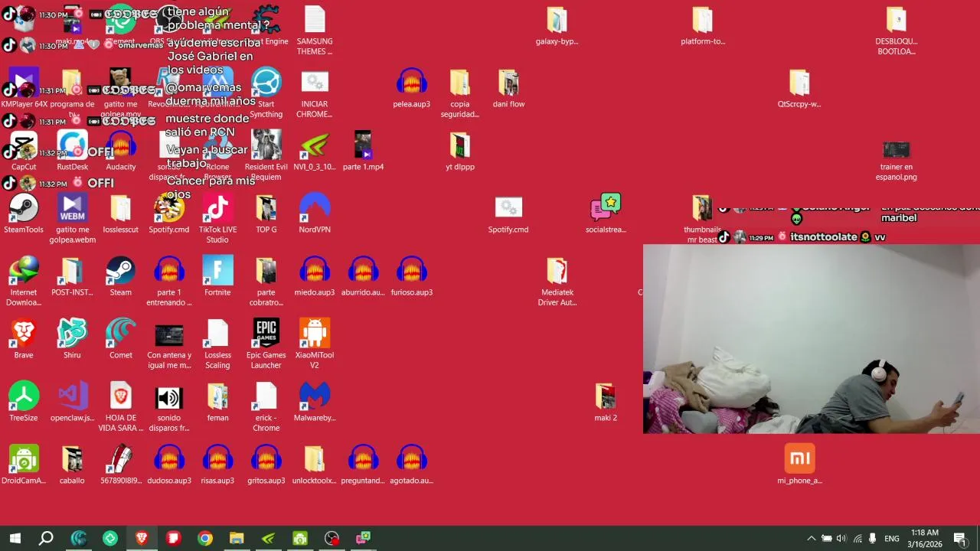This screenshot has width=980, height=551.
Task: Open the SteamTools shortcut
Action: click(24, 214)
